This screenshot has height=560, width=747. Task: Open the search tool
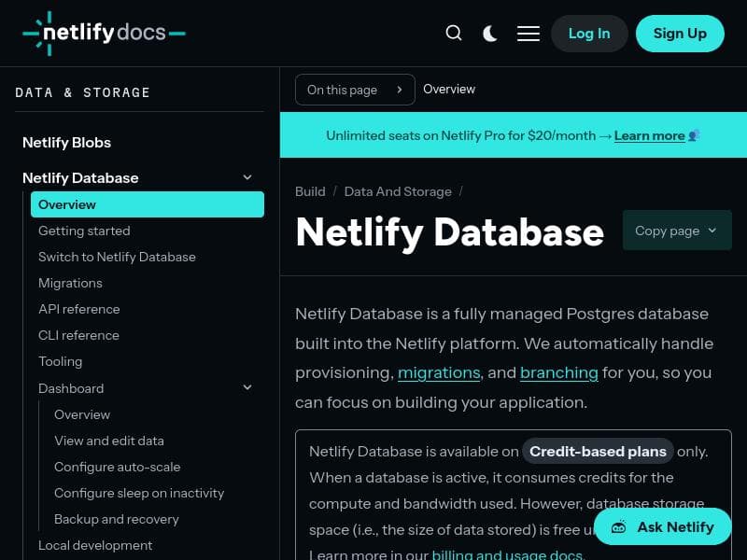(x=454, y=33)
